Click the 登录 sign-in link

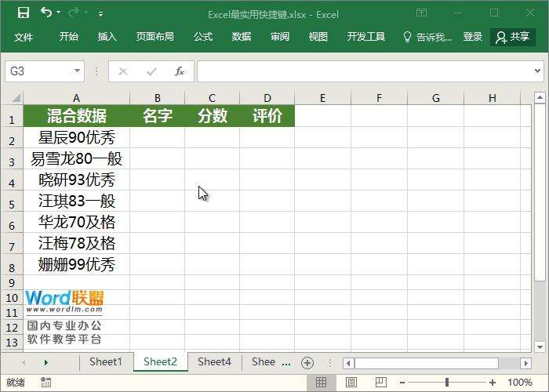tap(473, 37)
